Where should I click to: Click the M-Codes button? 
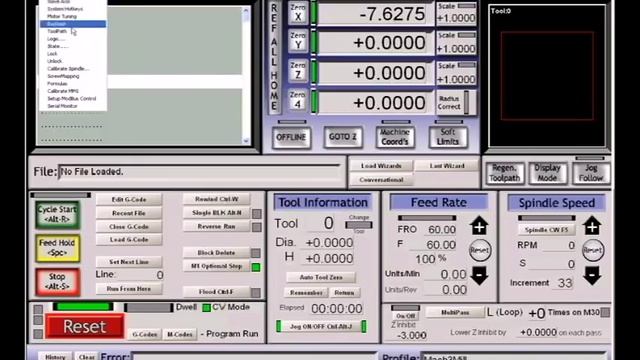(180, 334)
